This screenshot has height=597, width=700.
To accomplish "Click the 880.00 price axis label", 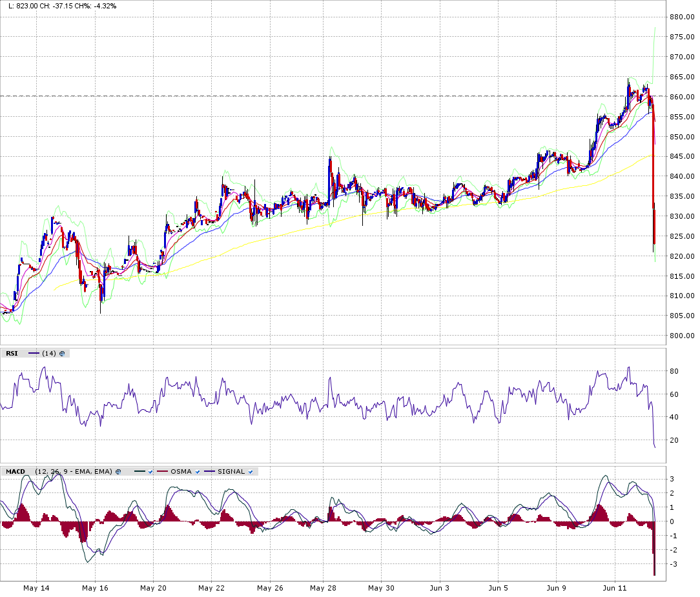I will click(682, 17).
